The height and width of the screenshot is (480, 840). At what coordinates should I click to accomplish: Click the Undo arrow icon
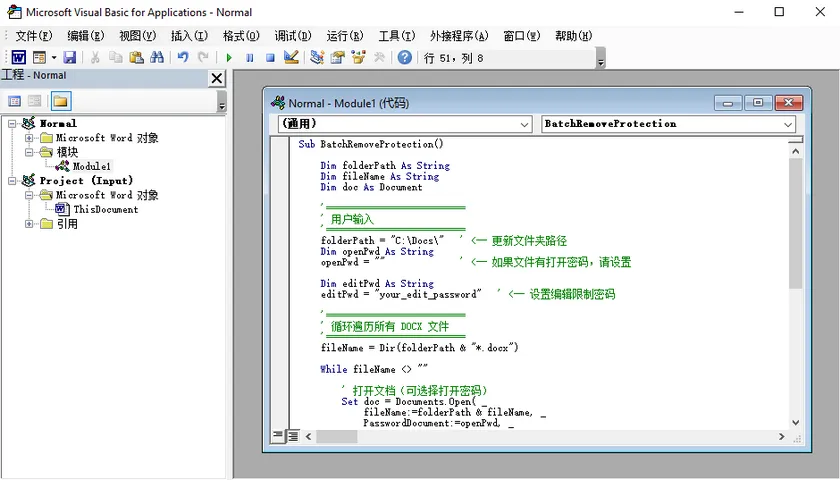tap(183, 57)
